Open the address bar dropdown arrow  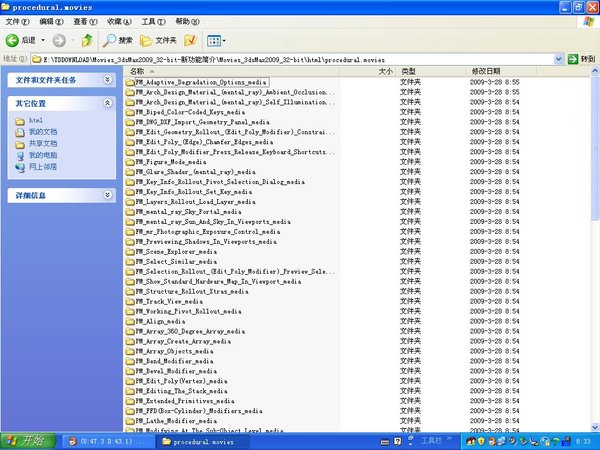coord(543,60)
